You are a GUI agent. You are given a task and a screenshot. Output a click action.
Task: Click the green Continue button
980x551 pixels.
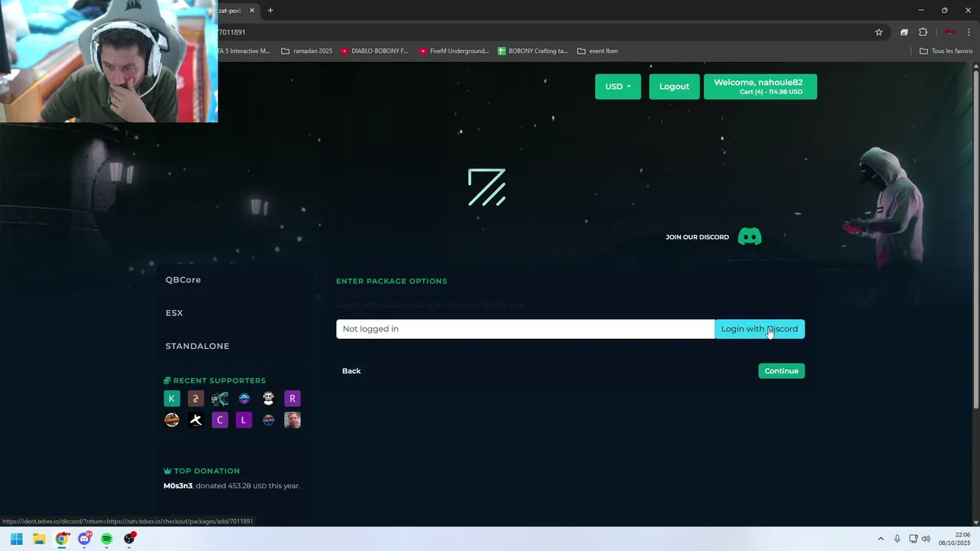(782, 371)
